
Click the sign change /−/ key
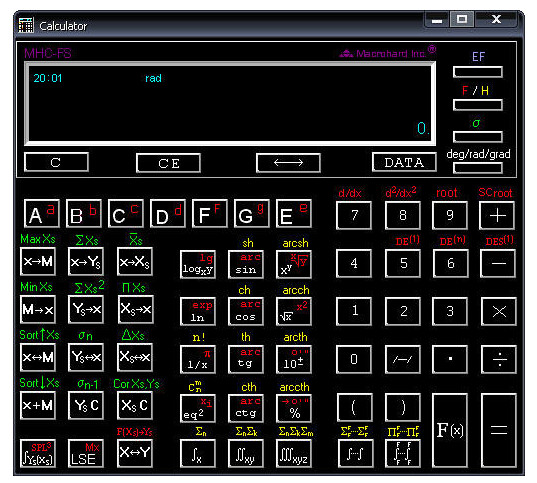coord(403,359)
